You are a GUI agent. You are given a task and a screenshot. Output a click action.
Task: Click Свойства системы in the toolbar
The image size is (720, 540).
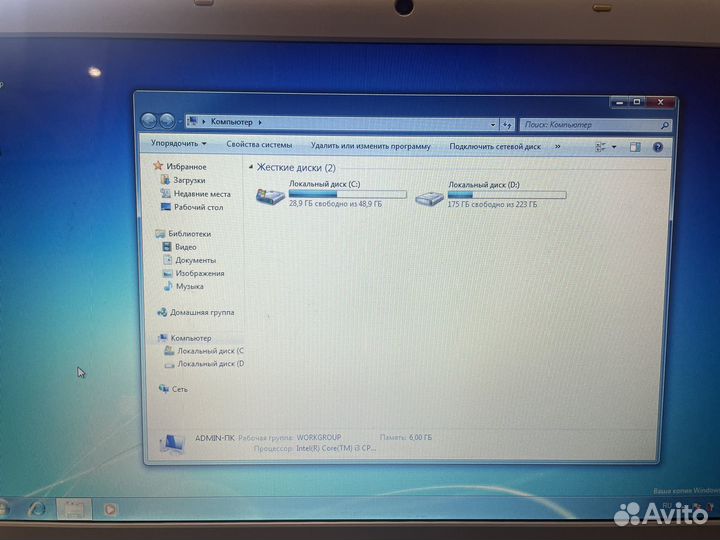259,145
